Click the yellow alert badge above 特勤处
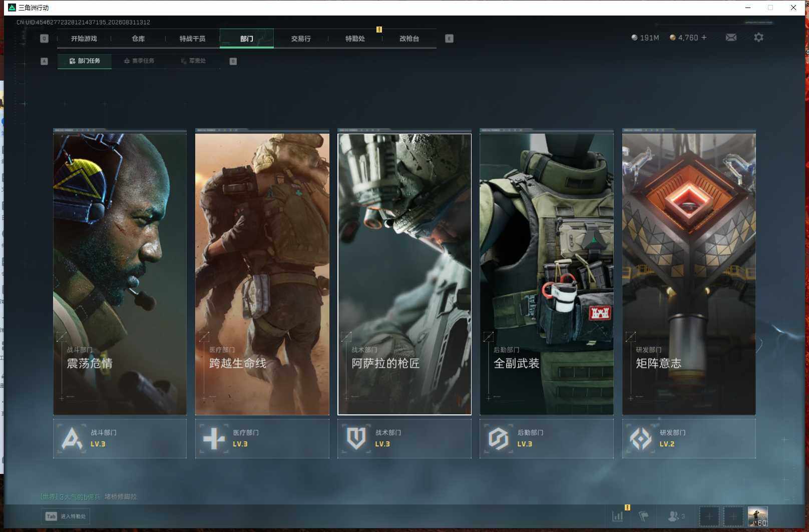The height and width of the screenshot is (532, 809). 379,30
